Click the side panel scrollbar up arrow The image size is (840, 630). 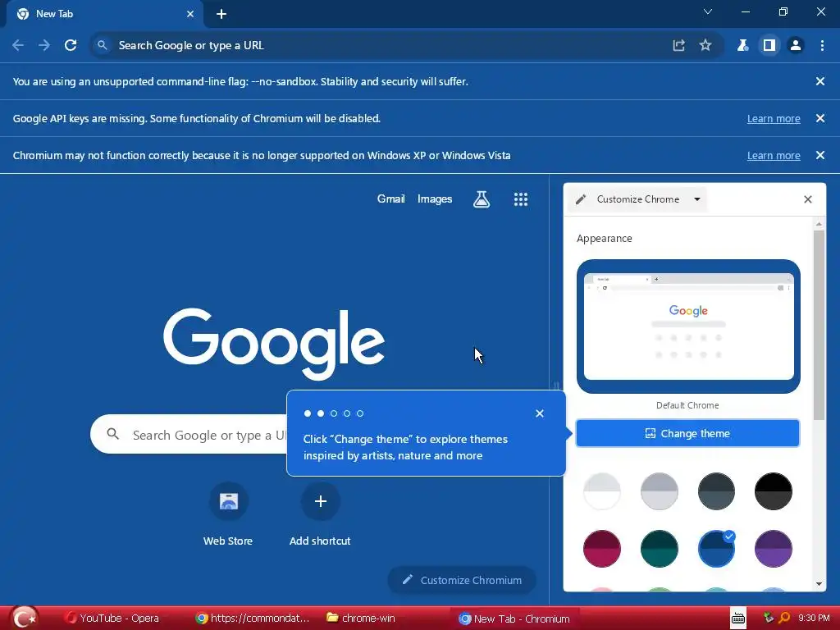click(x=819, y=223)
